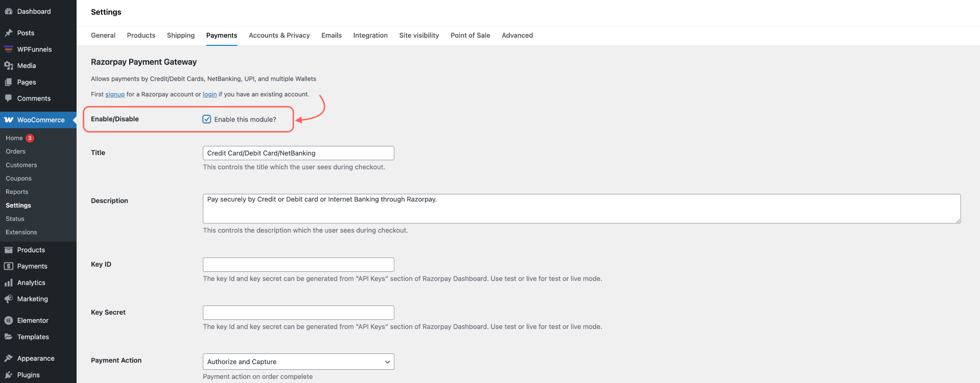
Task: Click the Posts pushpin icon
Action: coord(9,33)
